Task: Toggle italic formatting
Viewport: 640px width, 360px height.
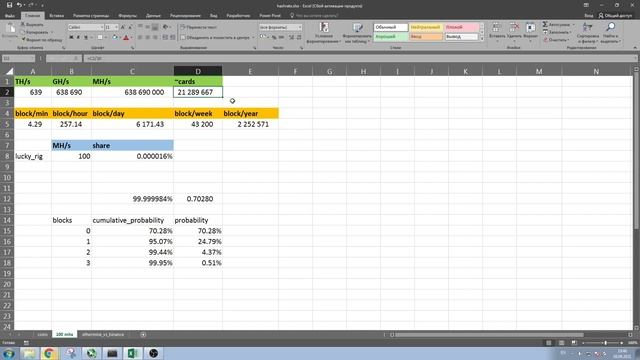Action: (x=78, y=38)
